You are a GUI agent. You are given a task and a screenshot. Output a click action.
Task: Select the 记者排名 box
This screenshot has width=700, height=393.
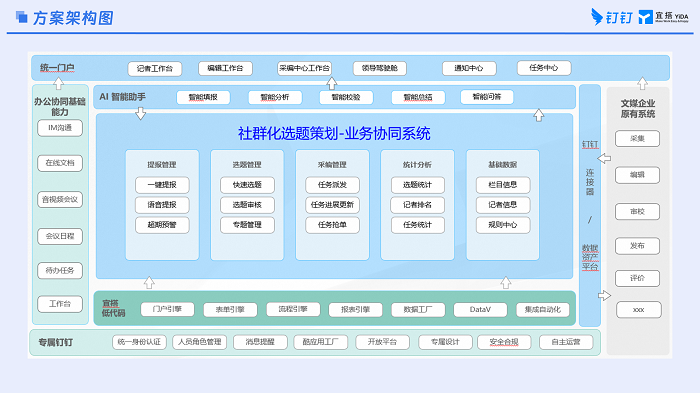click(x=418, y=205)
